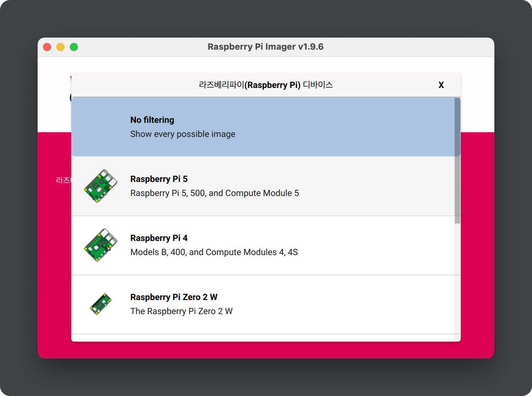The image size is (532, 396).
Task: Click the red close window button
Action: click(x=47, y=47)
